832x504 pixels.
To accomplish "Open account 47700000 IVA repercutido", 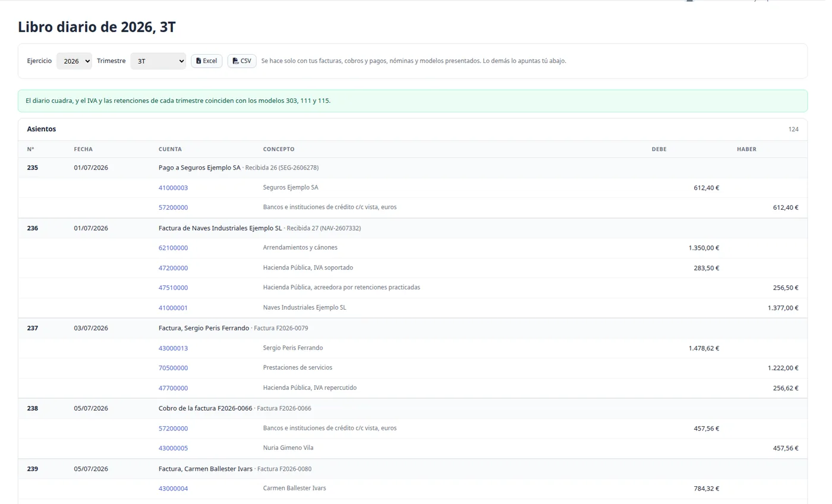I will pos(173,388).
